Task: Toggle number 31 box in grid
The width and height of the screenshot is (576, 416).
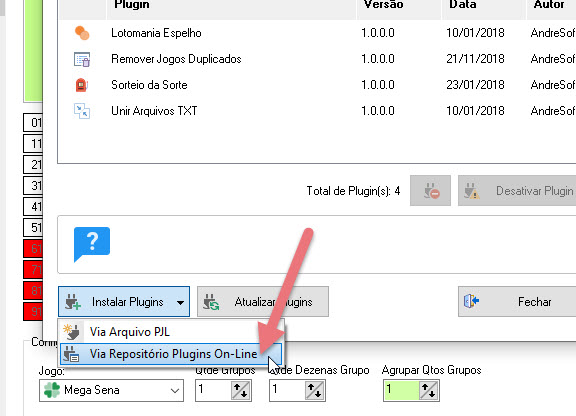Action: [x=33, y=186]
